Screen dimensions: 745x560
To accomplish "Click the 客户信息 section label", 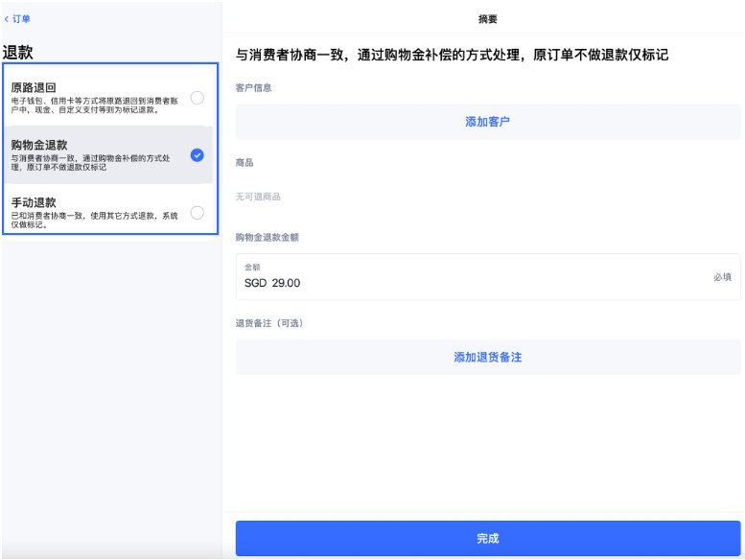I will 254,87.
